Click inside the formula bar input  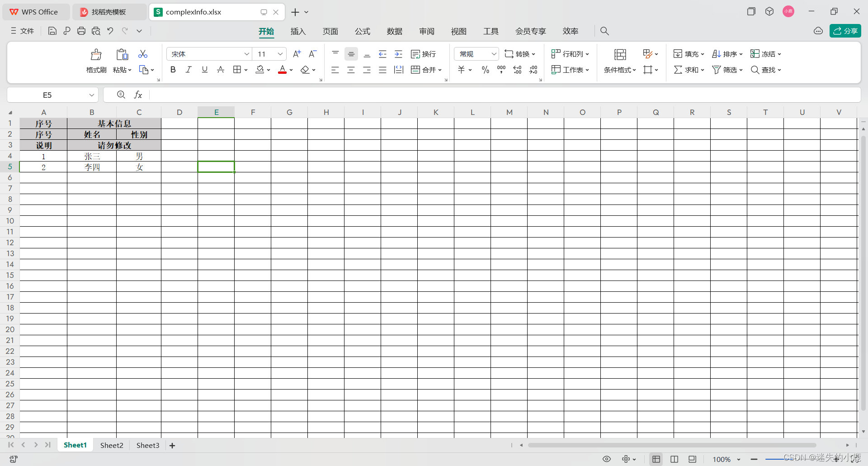pos(504,95)
